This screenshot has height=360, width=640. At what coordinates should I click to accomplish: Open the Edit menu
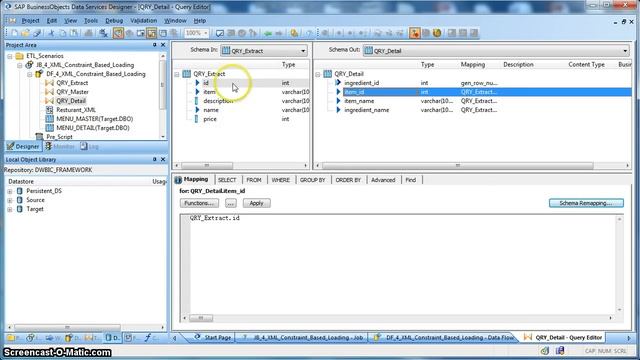tap(52, 20)
